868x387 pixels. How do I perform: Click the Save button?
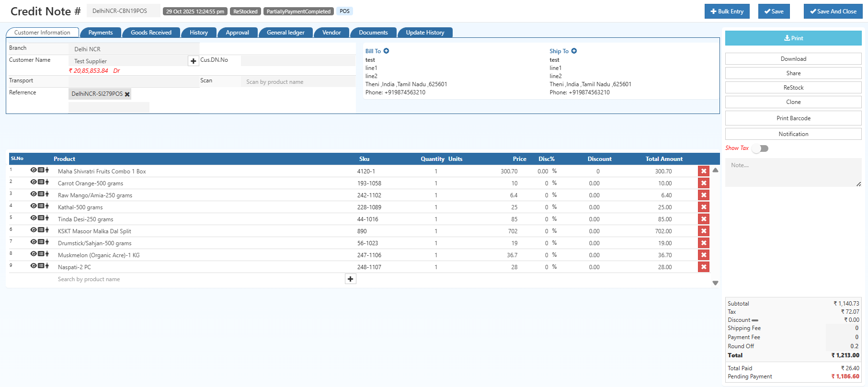pyautogui.click(x=774, y=11)
